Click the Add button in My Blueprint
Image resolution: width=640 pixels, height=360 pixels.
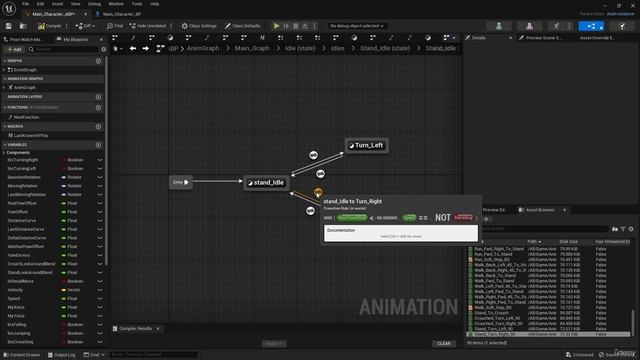pyautogui.click(x=14, y=49)
